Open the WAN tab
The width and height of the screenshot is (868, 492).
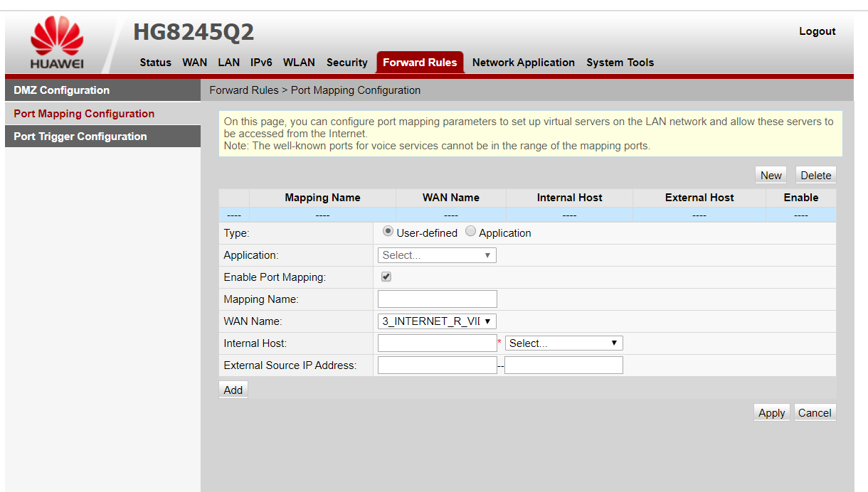click(194, 63)
